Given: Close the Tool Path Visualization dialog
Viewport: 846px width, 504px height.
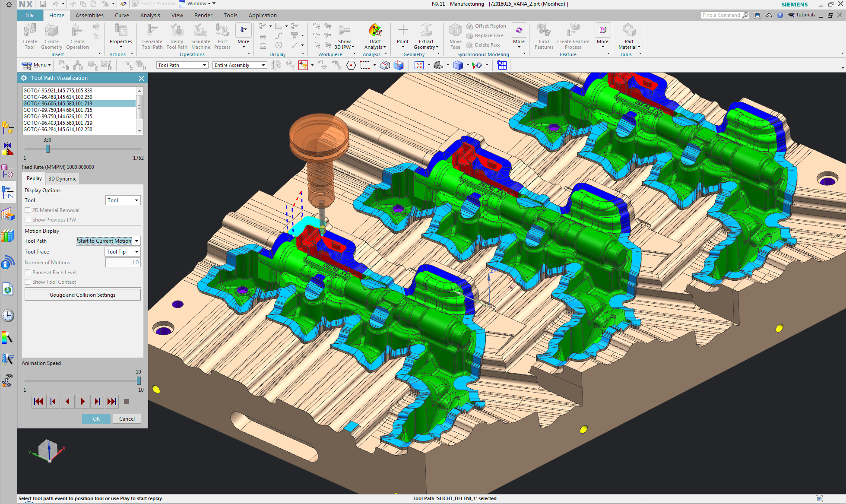Looking at the screenshot, I should (x=141, y=78).
